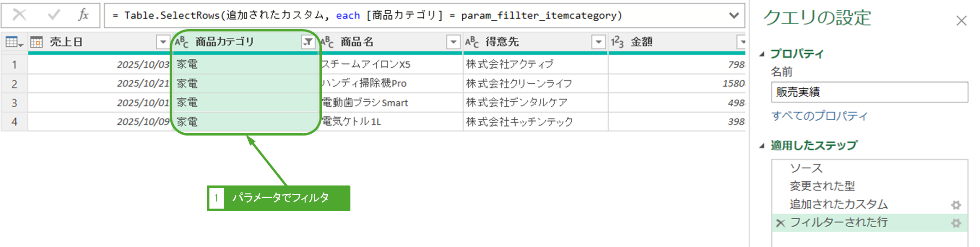The image size is (980, 247).
Task: Delete the フィルターされた行 step
Action: pos(781,223)
